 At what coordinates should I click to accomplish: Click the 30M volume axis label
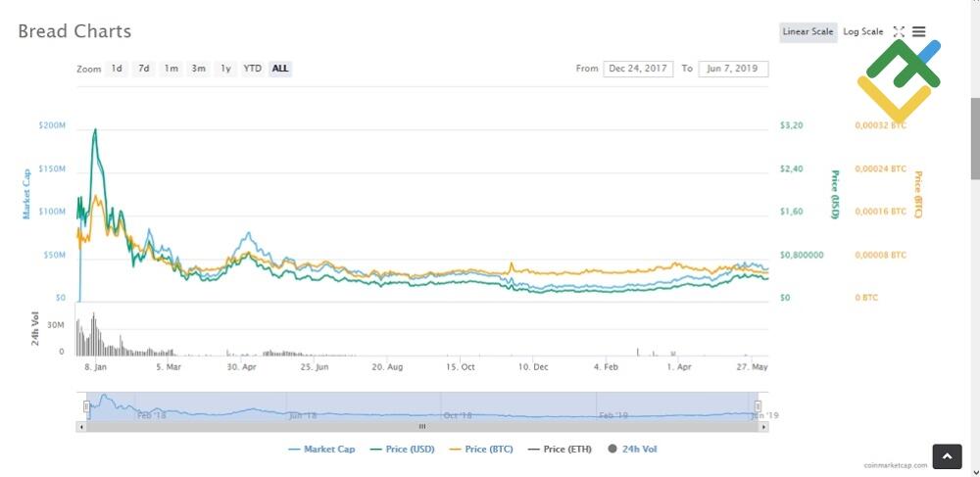coord(56,325)
